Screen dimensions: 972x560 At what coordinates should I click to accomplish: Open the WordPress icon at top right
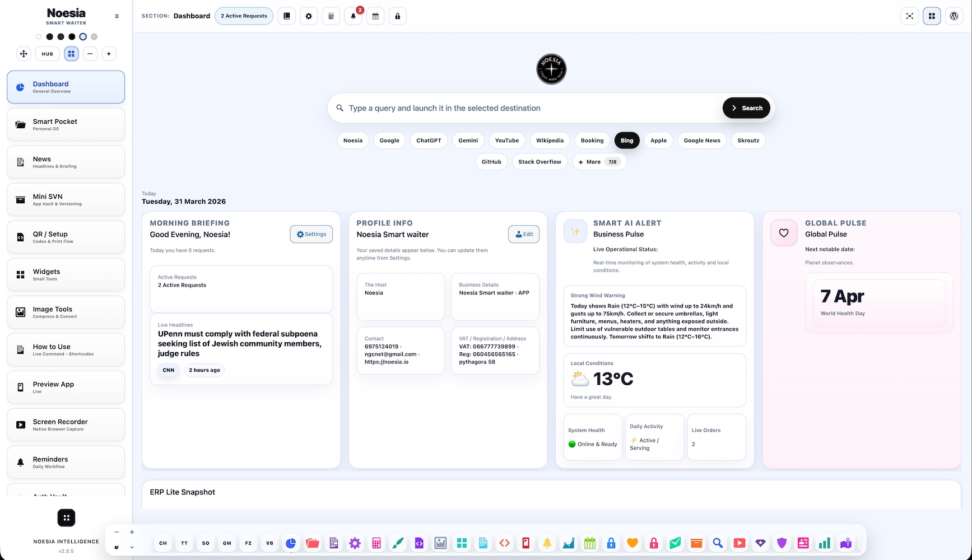954,16
